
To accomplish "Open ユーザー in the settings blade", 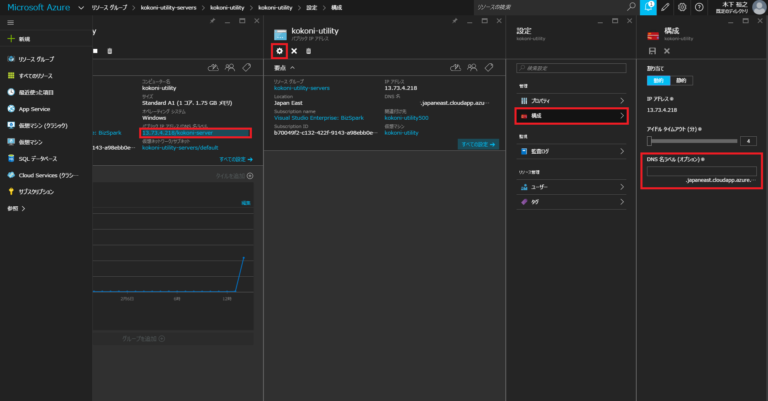I will [x=571, y=187].
